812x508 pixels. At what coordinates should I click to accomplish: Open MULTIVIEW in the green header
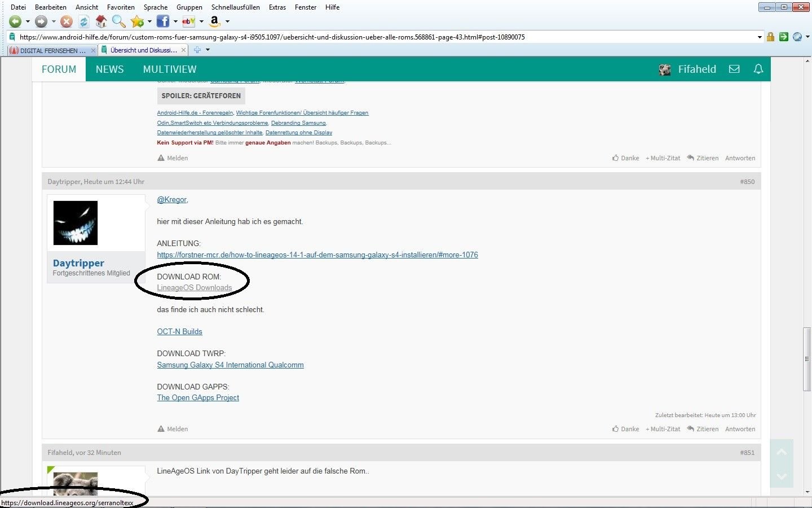click(170, 69)
